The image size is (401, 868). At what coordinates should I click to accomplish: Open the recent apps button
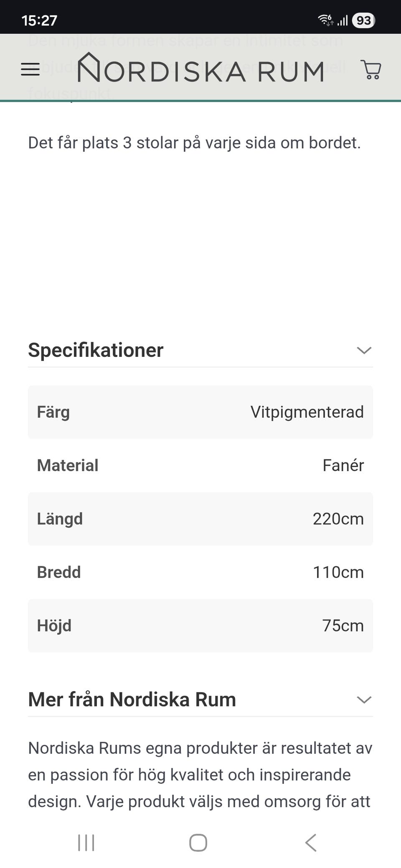point(86,843)
